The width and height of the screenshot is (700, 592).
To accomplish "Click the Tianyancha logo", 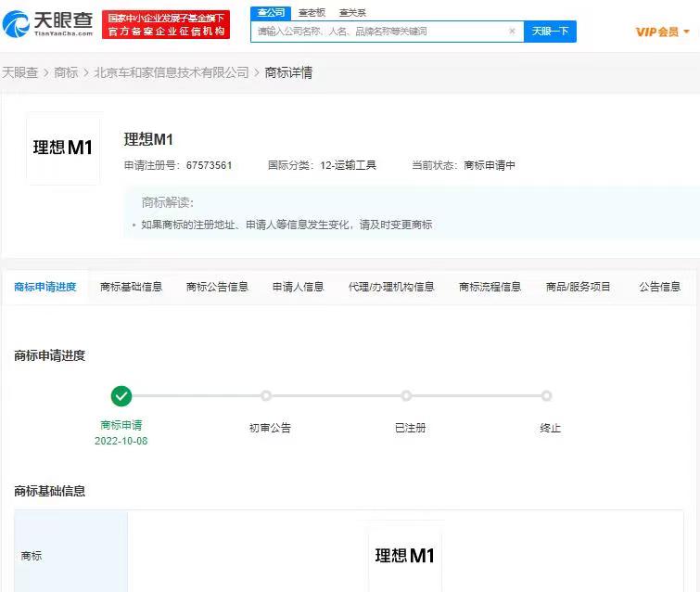I will point(48,24).
